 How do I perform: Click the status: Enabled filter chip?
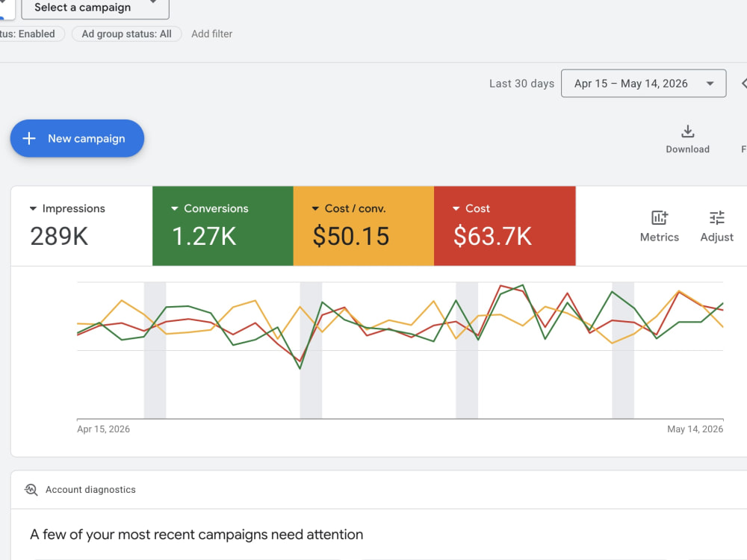[30, 34]
